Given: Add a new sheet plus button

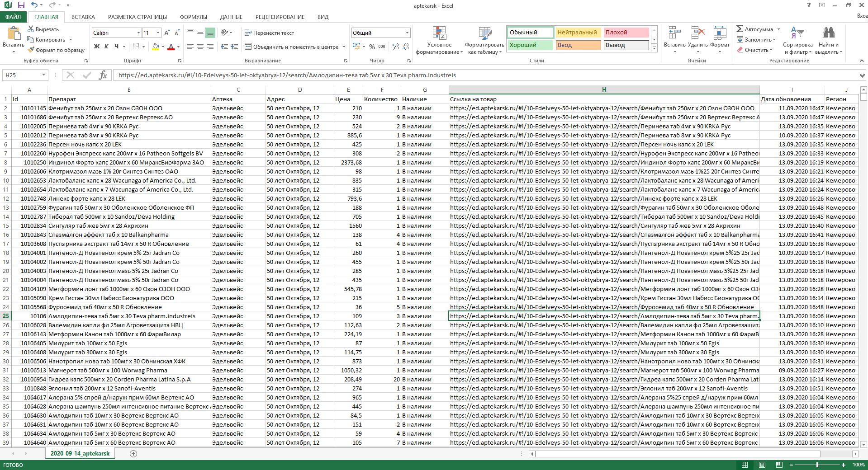Looking at the screenshot, I should (133, 454).
